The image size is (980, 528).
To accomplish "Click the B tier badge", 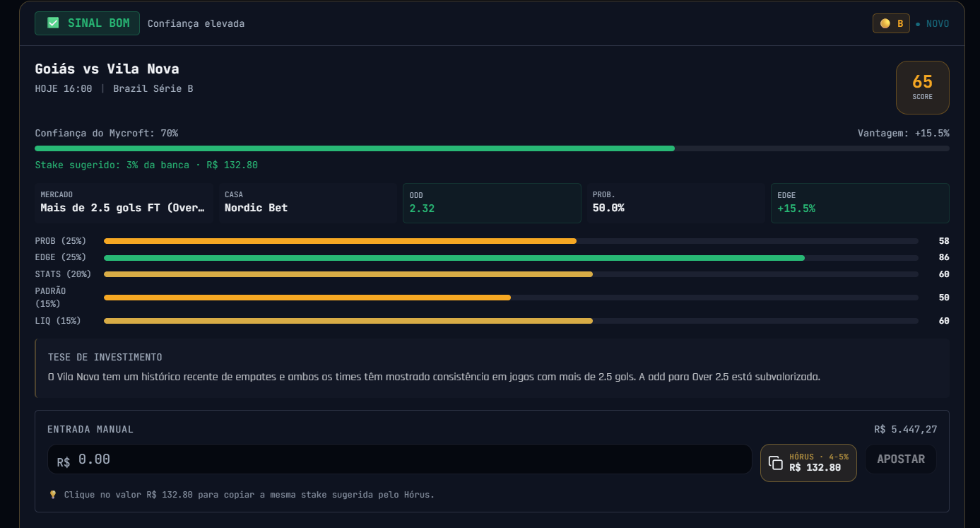I will click(891, 23).
